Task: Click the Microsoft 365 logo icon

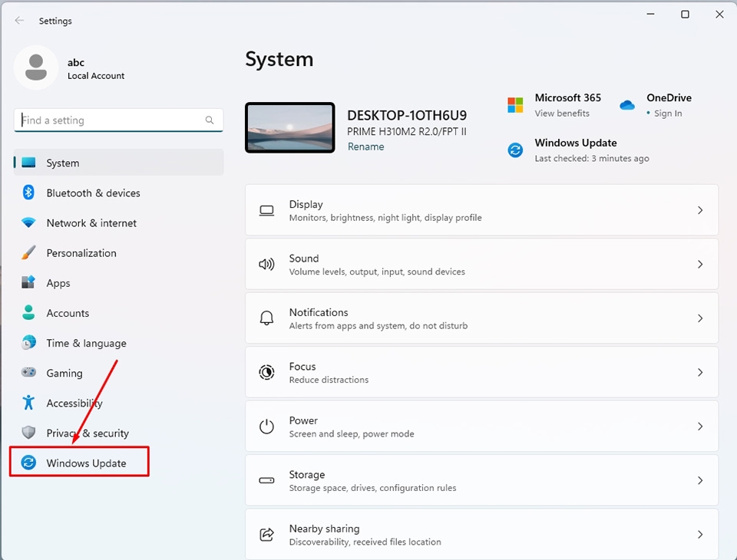Action: pyautogui.click(x=515, y=105)
